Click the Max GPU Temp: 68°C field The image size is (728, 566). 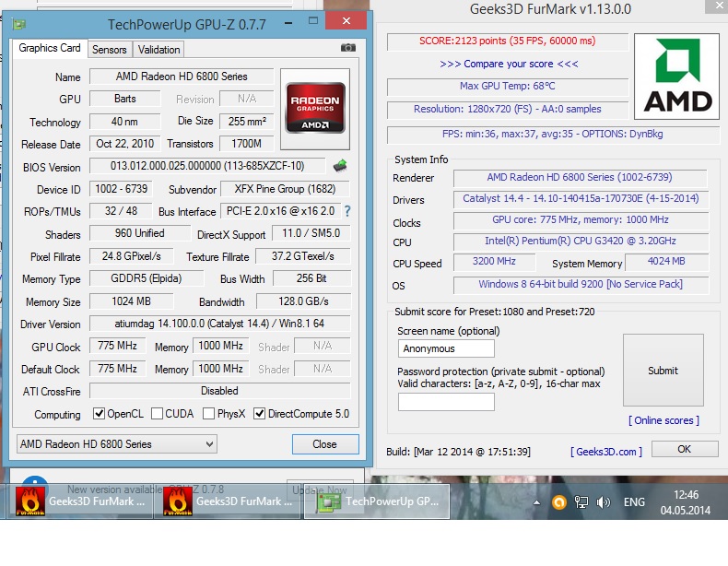(x=508, y=87)
